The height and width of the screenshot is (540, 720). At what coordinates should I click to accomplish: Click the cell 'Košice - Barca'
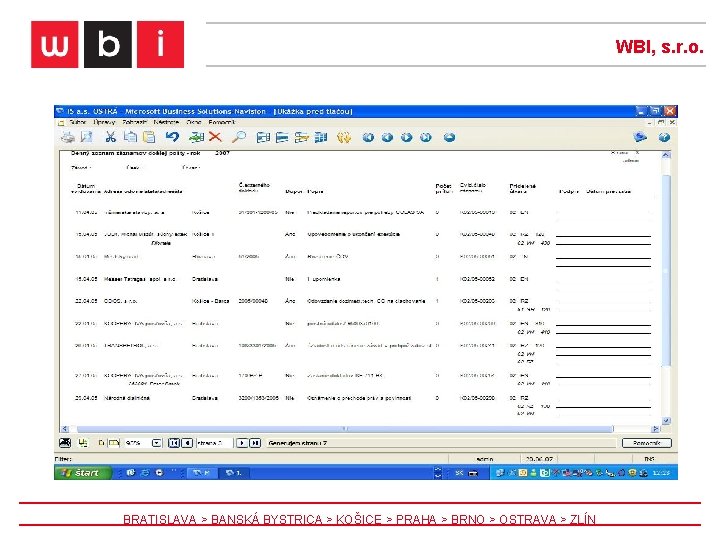(210, 301)
